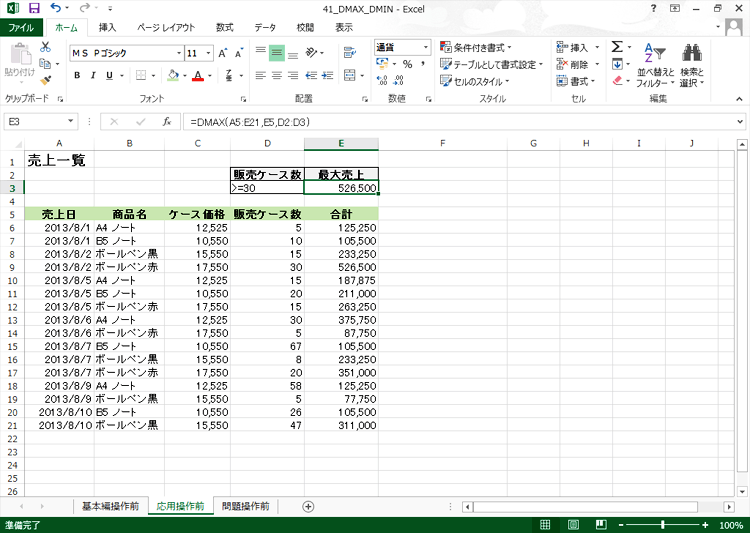Open 条件付き書式 menu
The height and width of the screenshot is (533, 750).
pos(476,47)
